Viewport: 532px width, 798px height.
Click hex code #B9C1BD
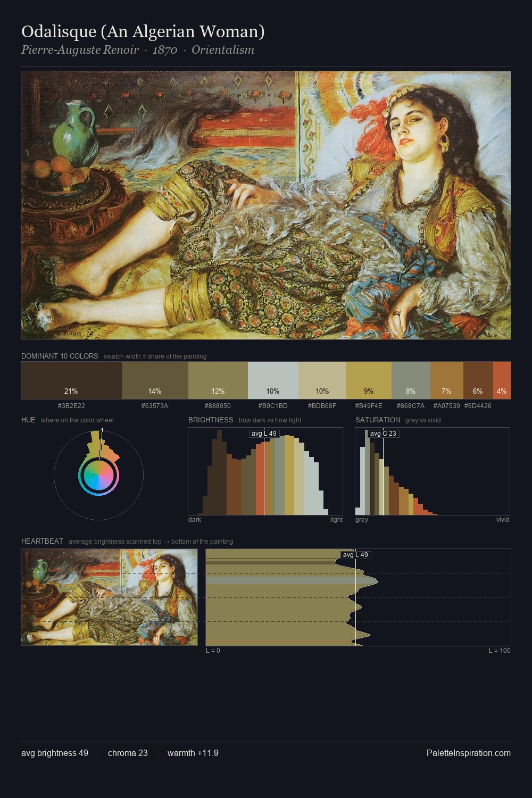(273, 406)
